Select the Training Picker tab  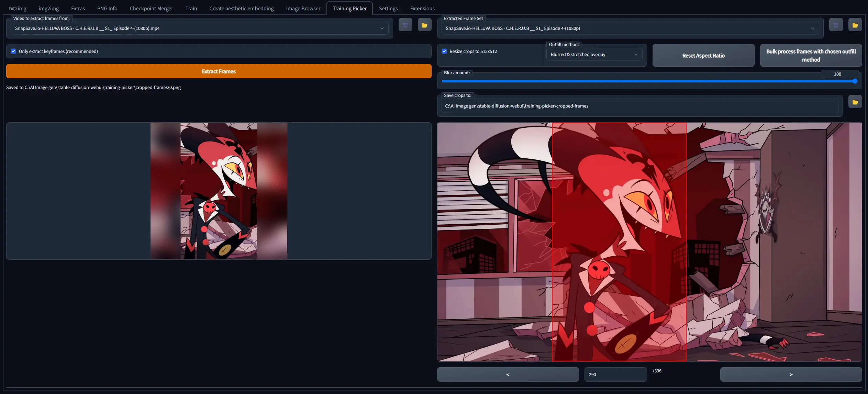tap(349, 8)
